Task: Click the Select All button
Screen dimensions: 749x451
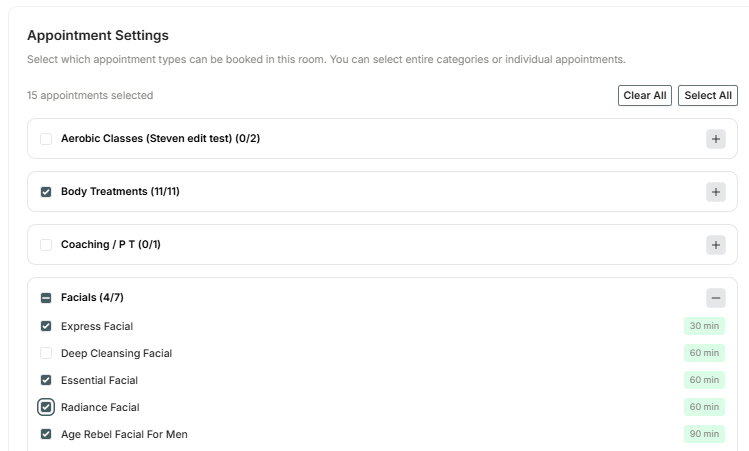Action: [707, 96]
